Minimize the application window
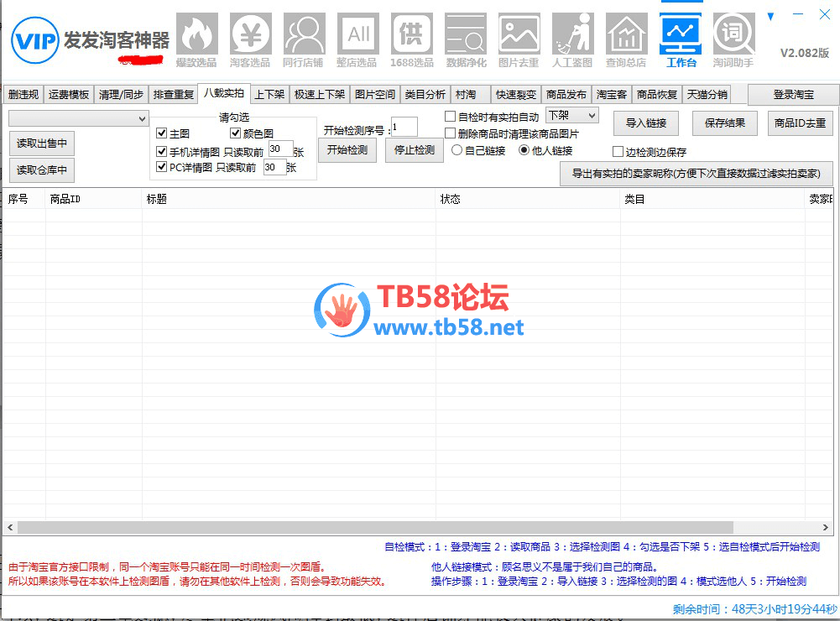The width and height of the screenshot is (840, 621). click(x=798, y=14)
